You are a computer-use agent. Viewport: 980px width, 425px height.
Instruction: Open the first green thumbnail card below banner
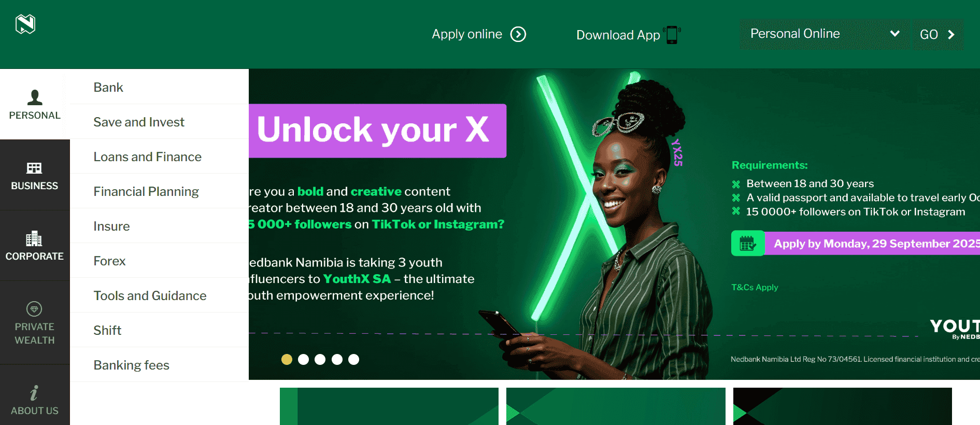[x=389, y=406]
